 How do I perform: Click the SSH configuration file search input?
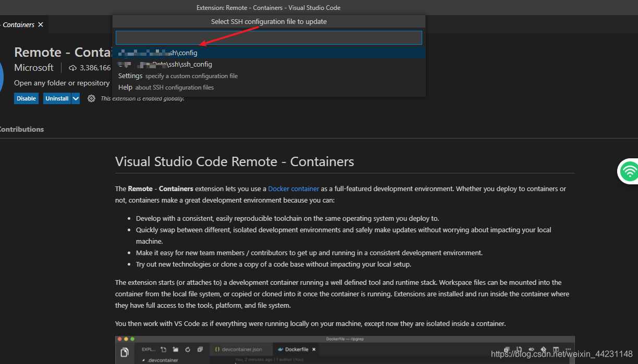(x=269, y=37)
